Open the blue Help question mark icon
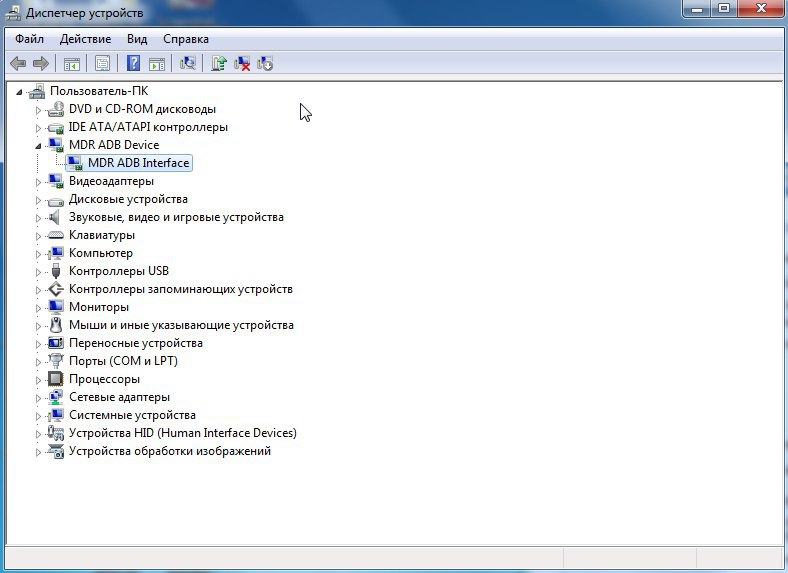The width and height of the screenshot is (788, 573). point(133,63)
